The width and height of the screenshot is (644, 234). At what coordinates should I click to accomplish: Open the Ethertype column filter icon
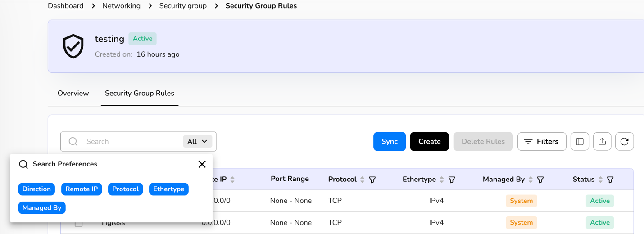pyautogui.click(x=452, y=180)
